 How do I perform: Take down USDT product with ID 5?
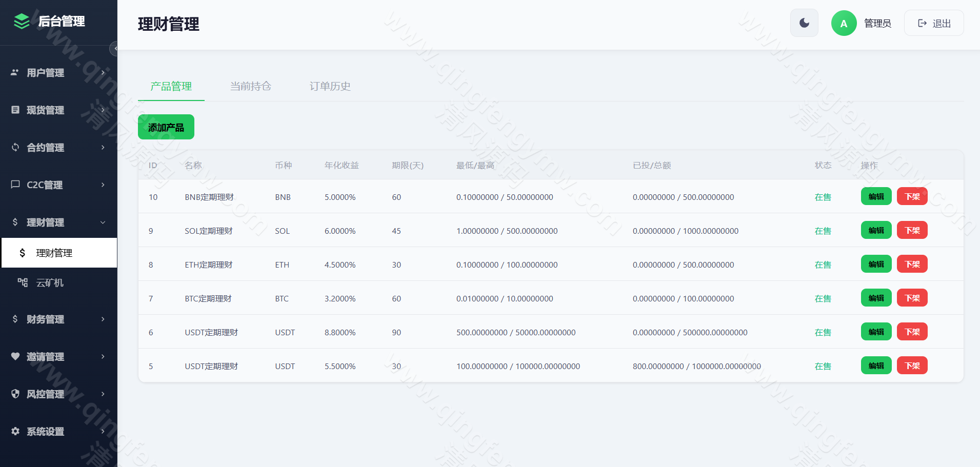[x=912, y=366]
